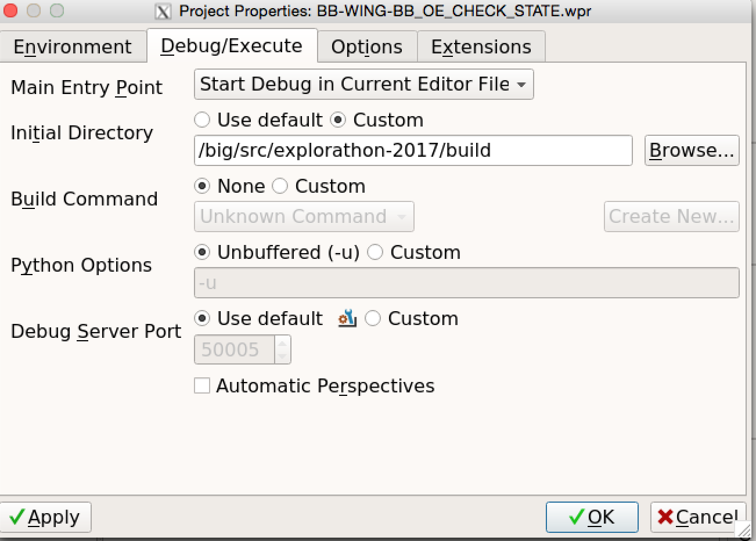Click the debug port preferences wrench icon
The width and height of the screenshot is (756, 541).
(347, 318)
